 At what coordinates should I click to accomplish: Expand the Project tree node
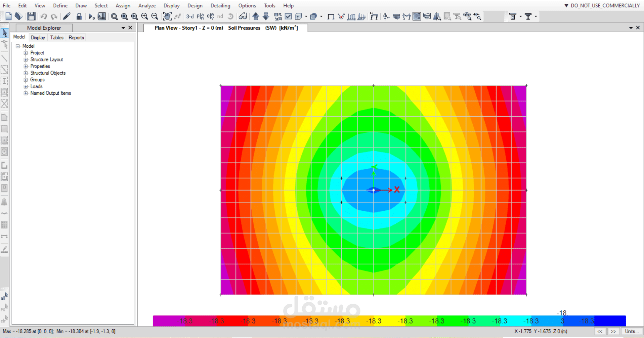(x=26, y=53)
